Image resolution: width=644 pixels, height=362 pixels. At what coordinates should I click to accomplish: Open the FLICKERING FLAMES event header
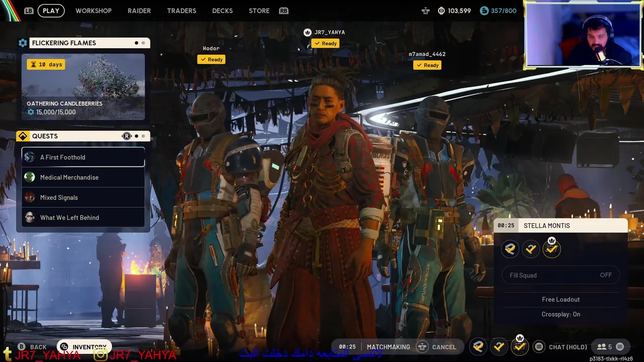90,43
